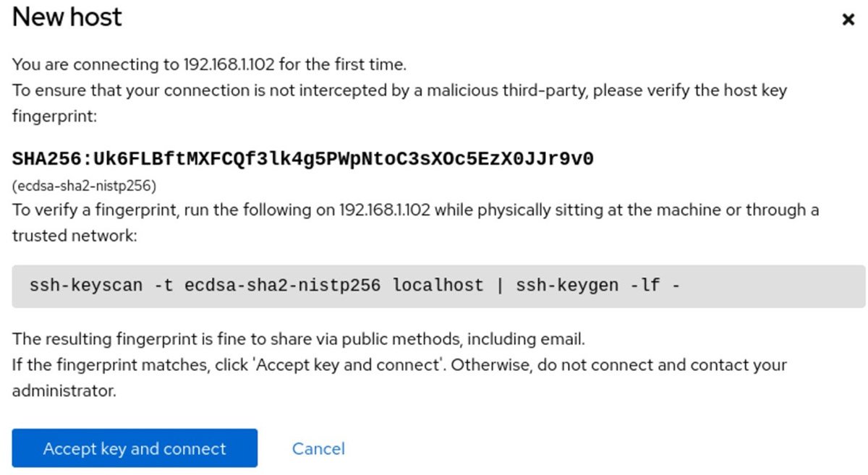The image size is (868, 475).
Task: Click the word administrator in the last line
Action: pyautogui.click(x=63, y=391)
